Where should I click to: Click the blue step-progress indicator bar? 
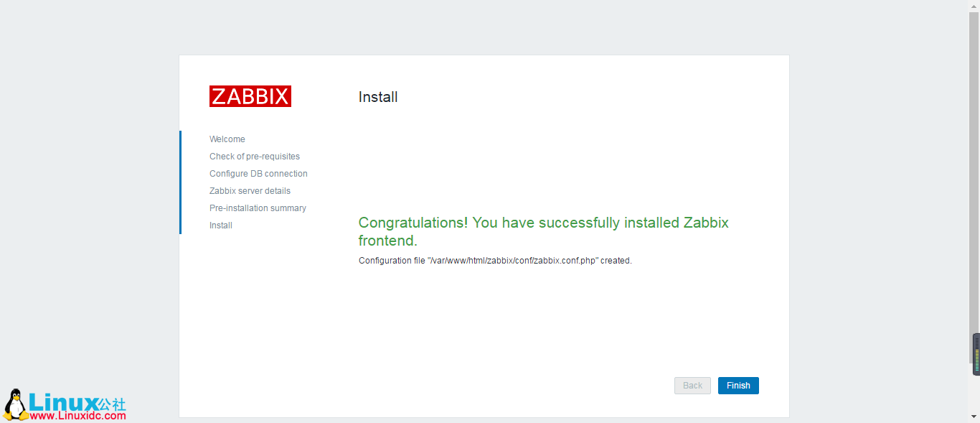(x=180, y=182)
